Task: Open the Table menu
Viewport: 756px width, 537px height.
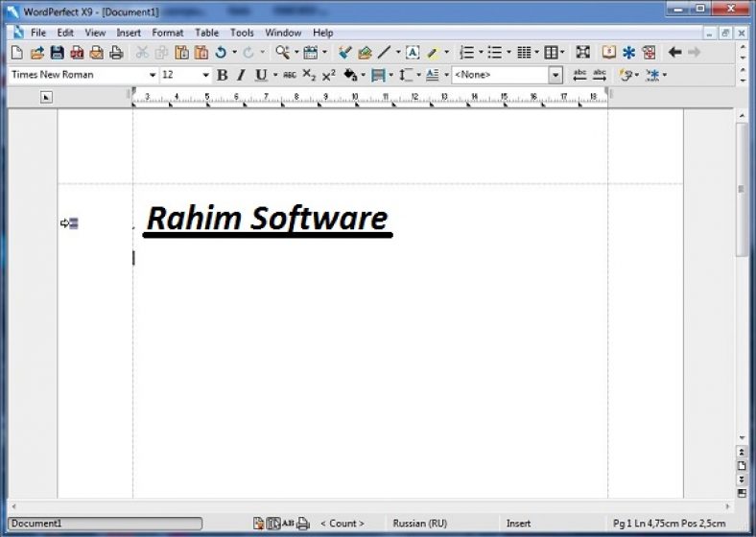Action: click(x=207, y=33)
